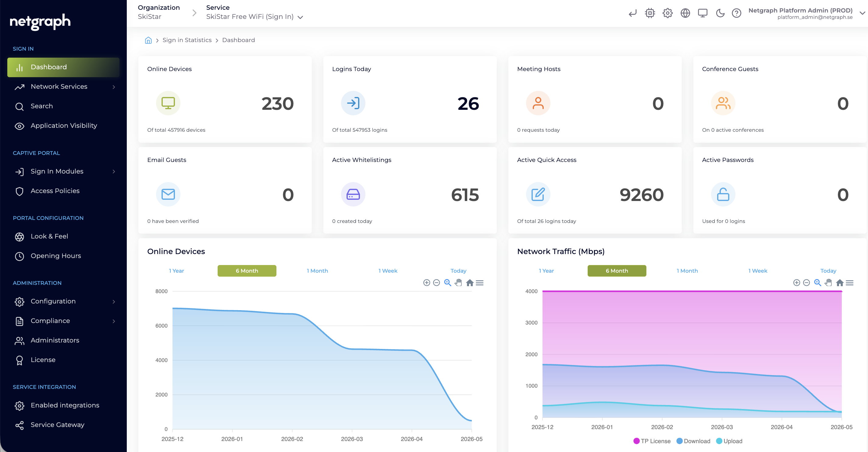The width and height of the screenshot is (868, 452).
Task: Open the chip/hardware icon in header
Action: [x=650, y=13]
